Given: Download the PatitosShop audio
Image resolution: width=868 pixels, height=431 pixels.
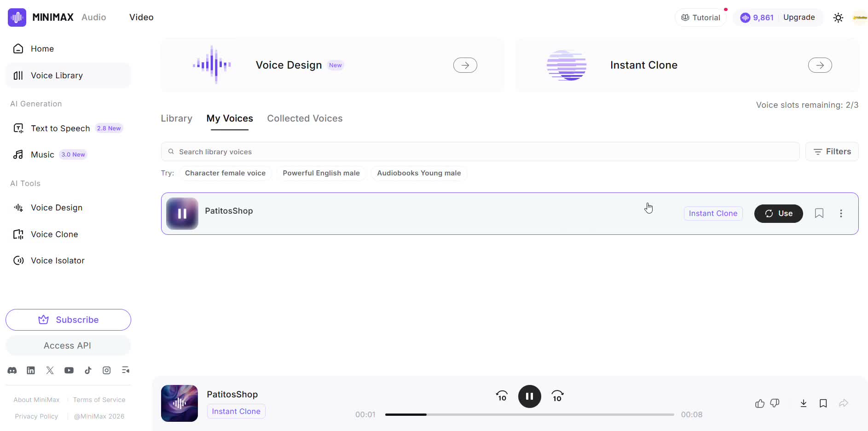Looking at the screenshot, I should pos(804,403).
